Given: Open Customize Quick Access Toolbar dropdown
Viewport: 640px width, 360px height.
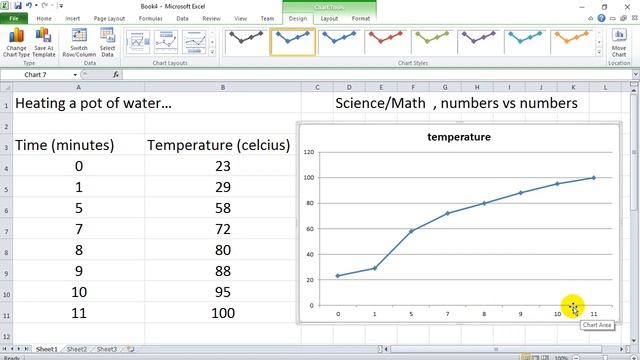Looking at the screenshot, I should coord(61,6).
